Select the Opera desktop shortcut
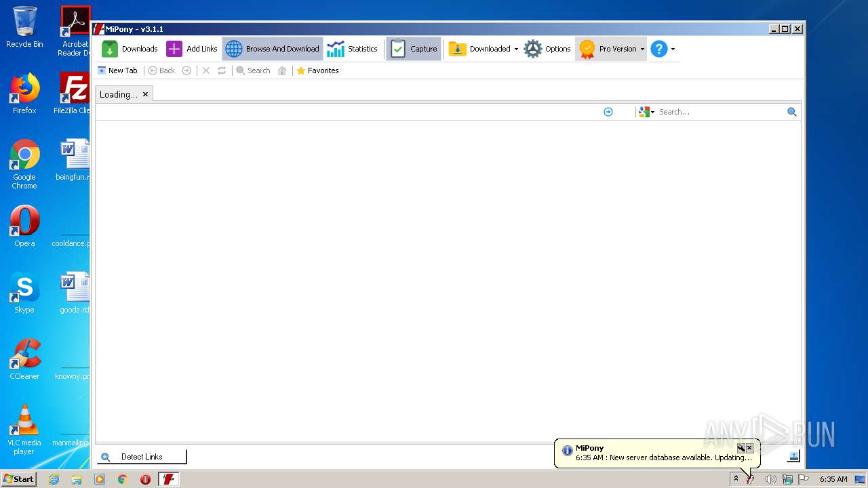 pos(24,226)
